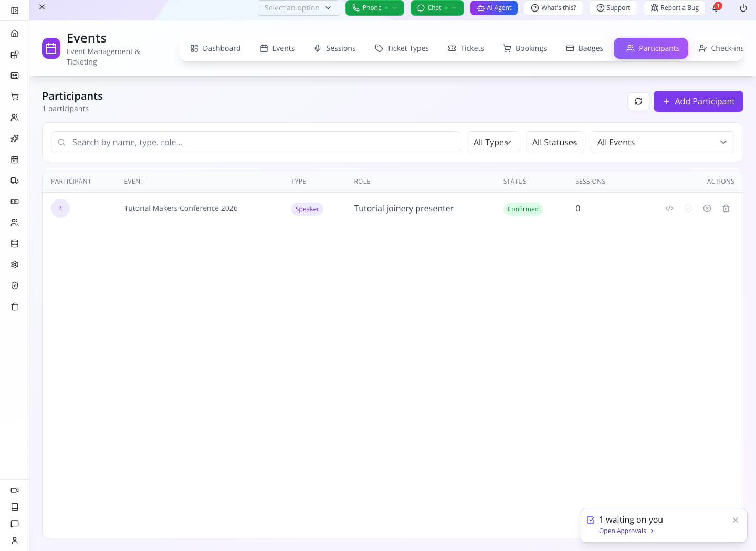Expand the All Types filter dropdown

[x=493, y=142]
